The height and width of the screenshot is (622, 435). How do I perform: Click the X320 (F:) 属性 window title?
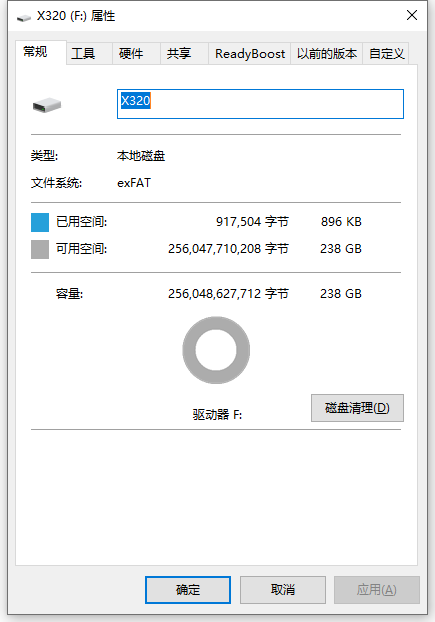pos(76,16)
